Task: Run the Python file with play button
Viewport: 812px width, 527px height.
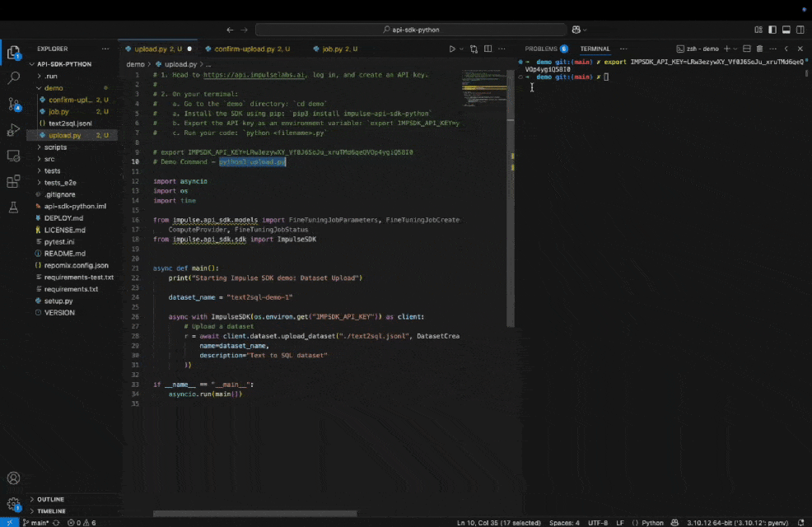Action: (x=451, y=49)
